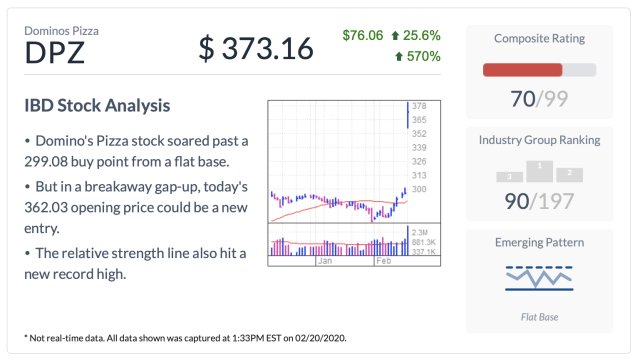640x363 pixels.
Task: Click the 90/197 industry ranking value
Action: [x=539, y=201]
